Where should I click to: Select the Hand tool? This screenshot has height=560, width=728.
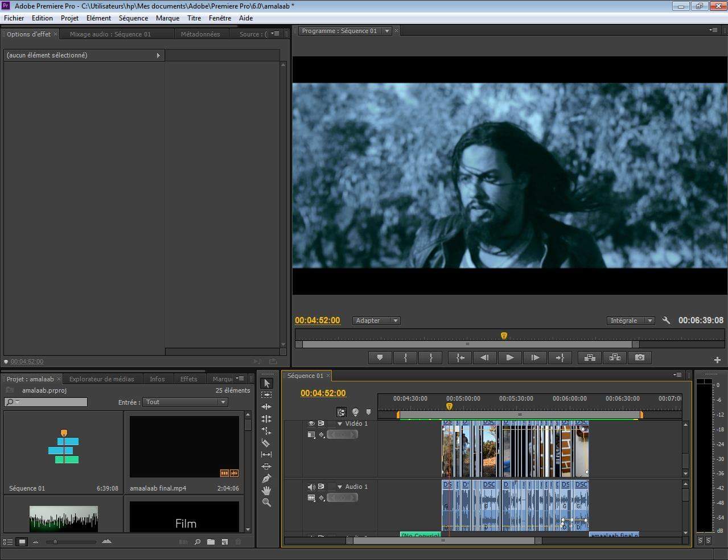(266, 491)
